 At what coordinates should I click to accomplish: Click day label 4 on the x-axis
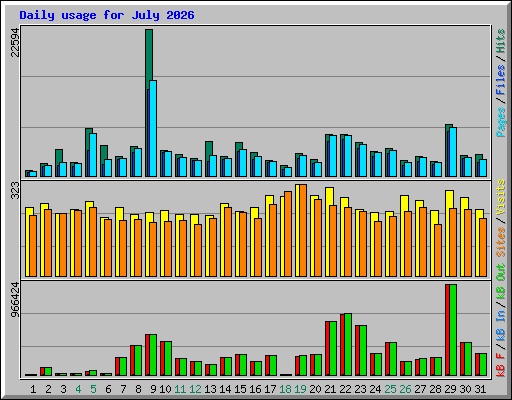click(x=78, y=389)
